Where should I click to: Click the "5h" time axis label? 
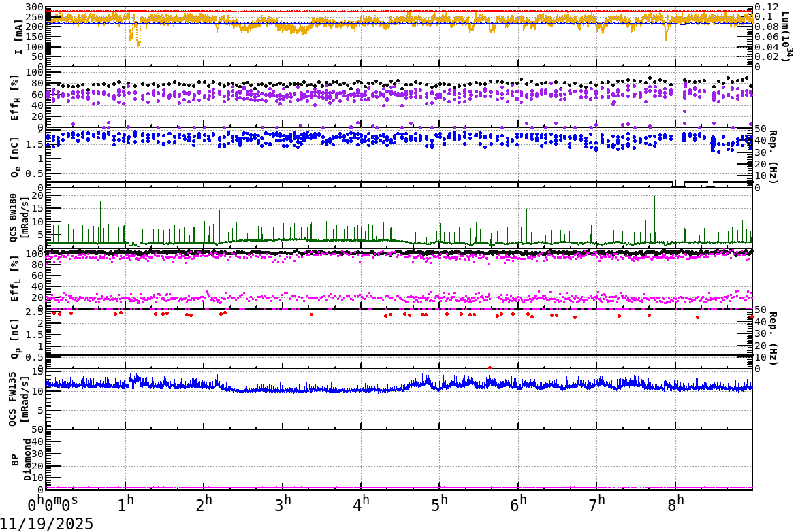click(440, 503)
